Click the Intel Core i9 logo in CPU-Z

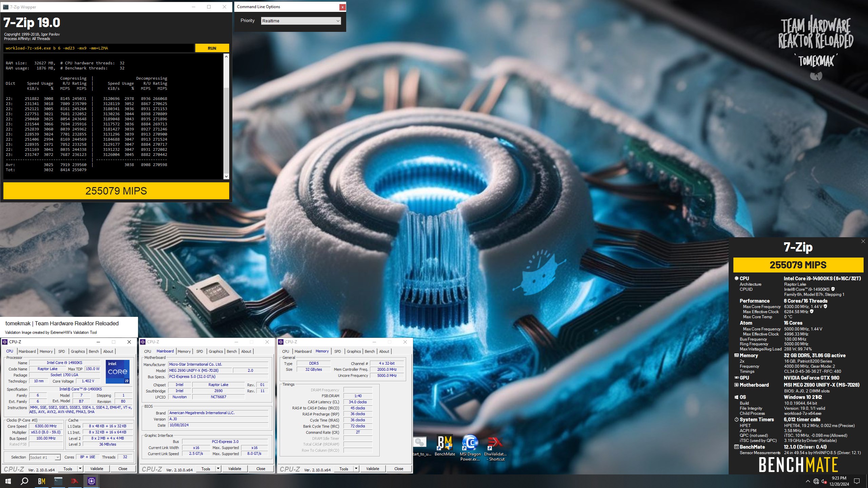click(x=118, y=372)
